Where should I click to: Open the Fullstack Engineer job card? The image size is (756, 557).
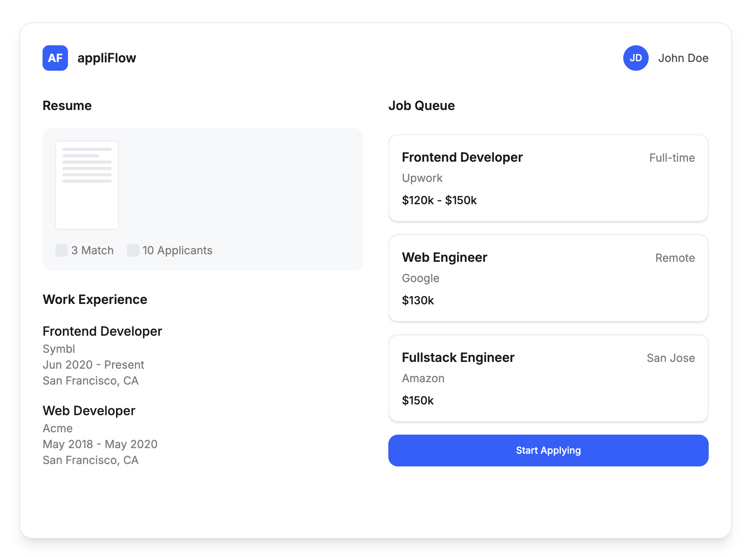pos(548,378)
